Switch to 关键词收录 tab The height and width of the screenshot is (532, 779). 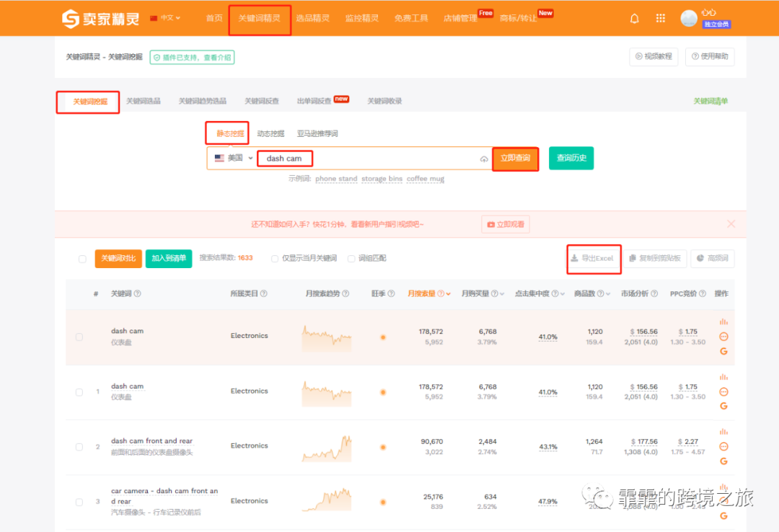tap(384, 101)
